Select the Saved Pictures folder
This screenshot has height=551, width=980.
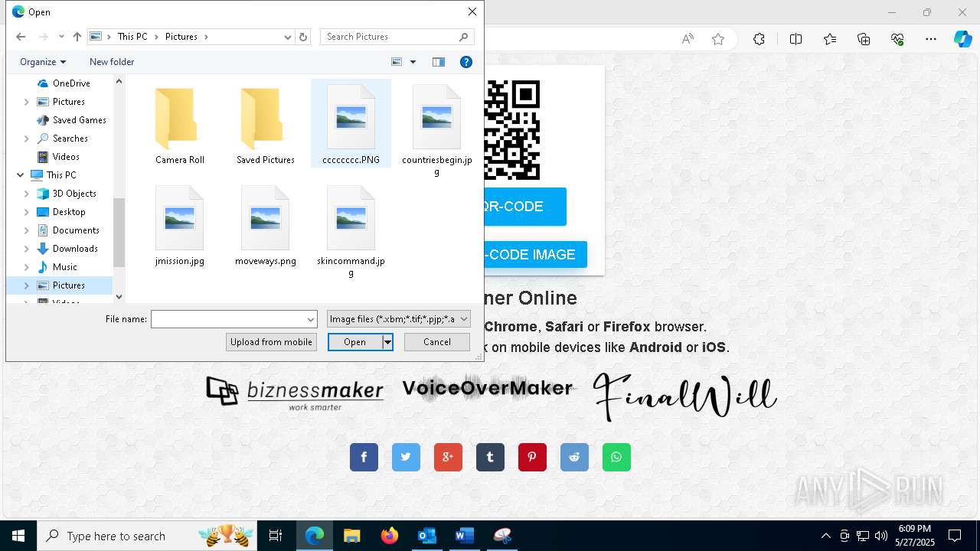coord(266,125)
